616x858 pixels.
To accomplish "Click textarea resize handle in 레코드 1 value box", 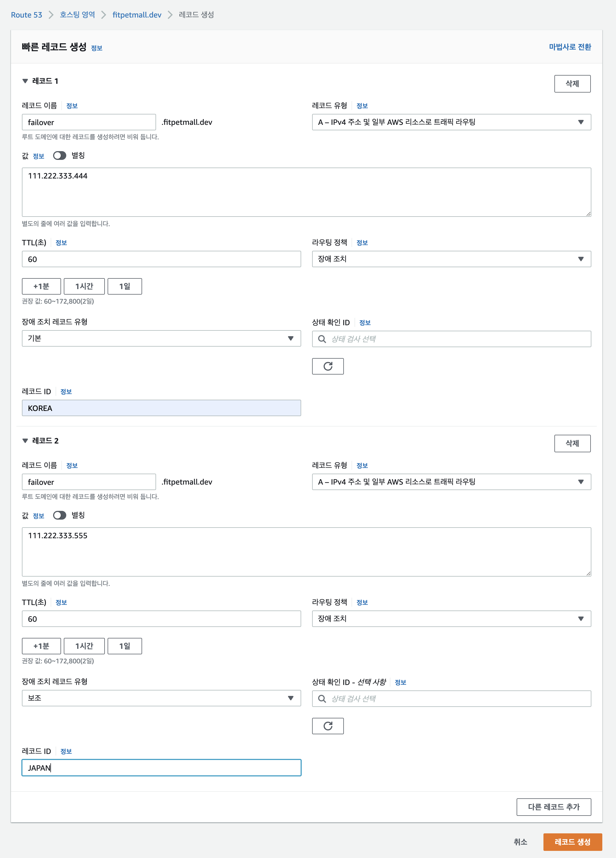I will tap(588, 214).
